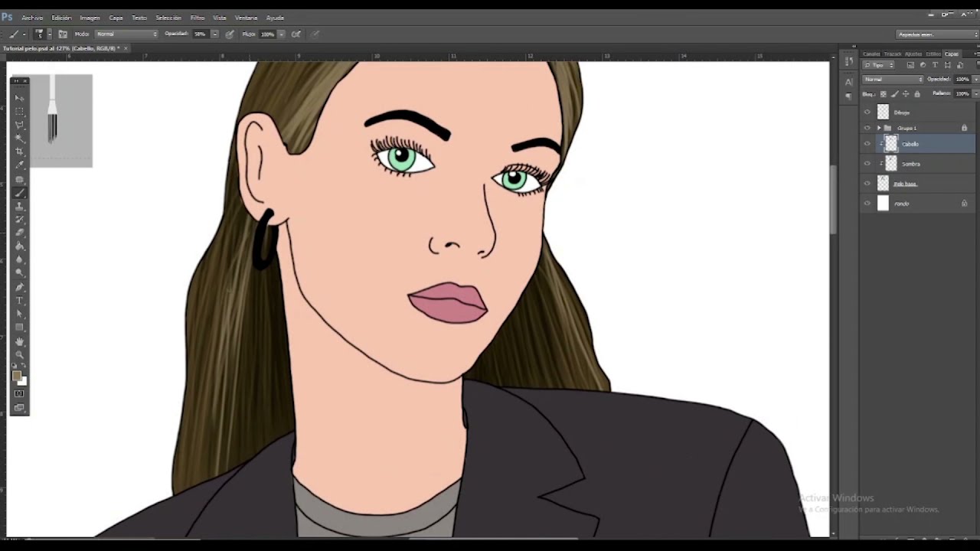Toggle the brush panel button in options bar
The width and height of the screenshot is (980, 551).
coord(63,34)
